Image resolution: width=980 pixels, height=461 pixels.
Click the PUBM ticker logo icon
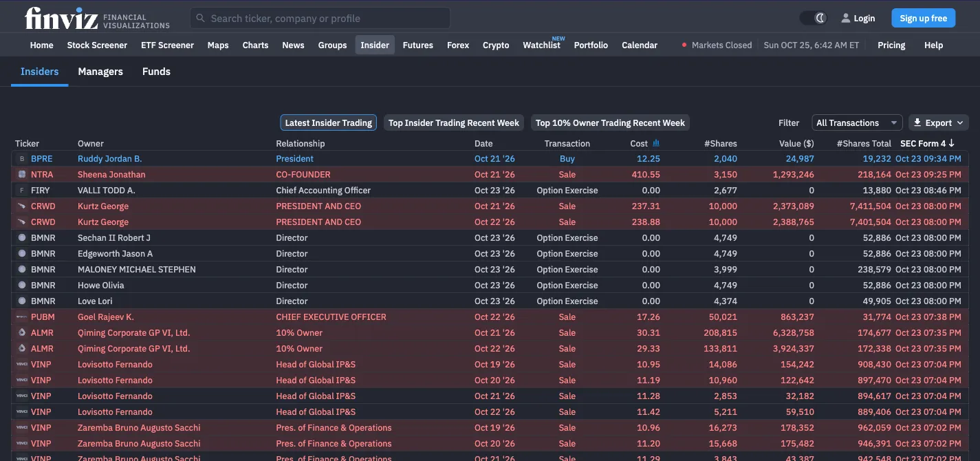[22, 317]
